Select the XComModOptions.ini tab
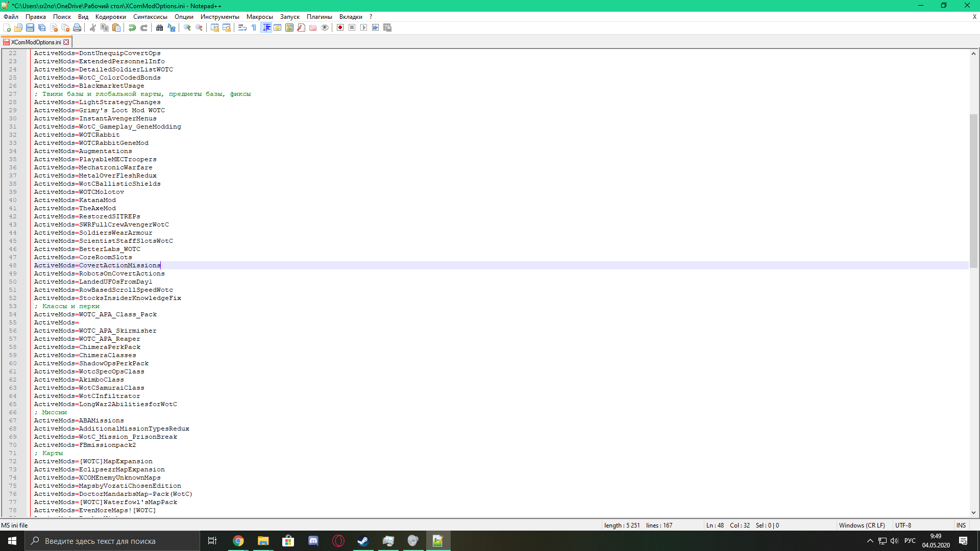 point(35,42)
